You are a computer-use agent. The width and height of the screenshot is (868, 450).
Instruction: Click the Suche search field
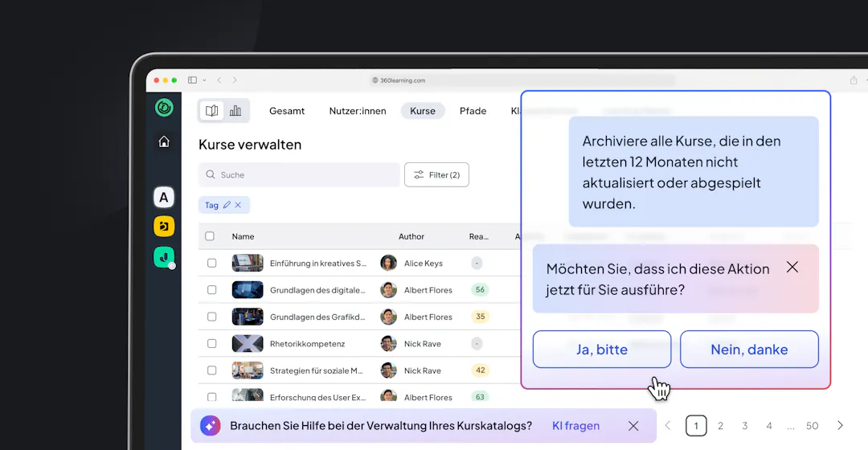pos(299,175)
